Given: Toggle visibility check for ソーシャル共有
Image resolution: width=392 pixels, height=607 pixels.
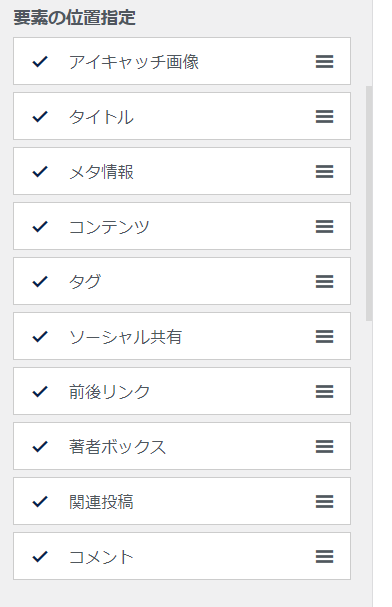Looking at the screenshot, I should pos(40,336).
